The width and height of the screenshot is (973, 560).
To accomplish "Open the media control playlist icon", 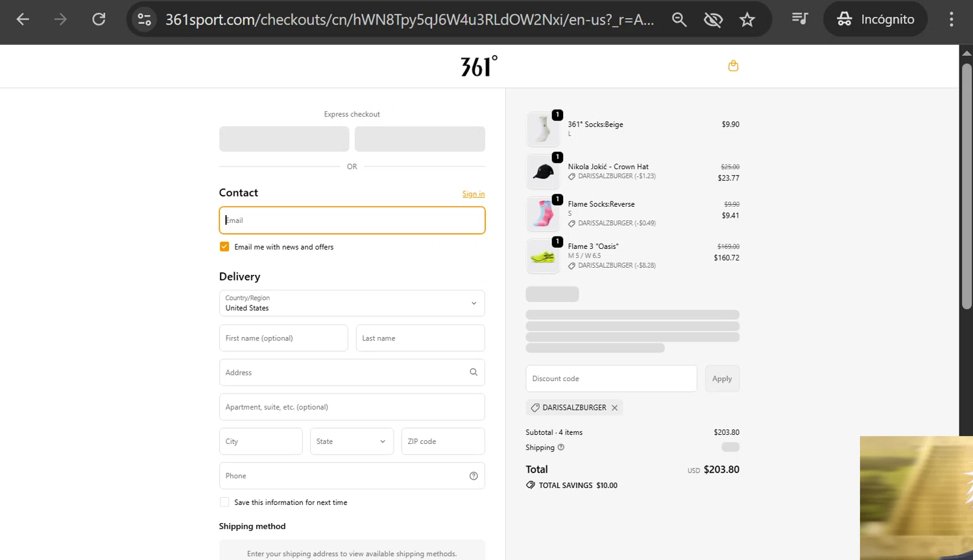I will pyautogui.click(x=800, y=19).
